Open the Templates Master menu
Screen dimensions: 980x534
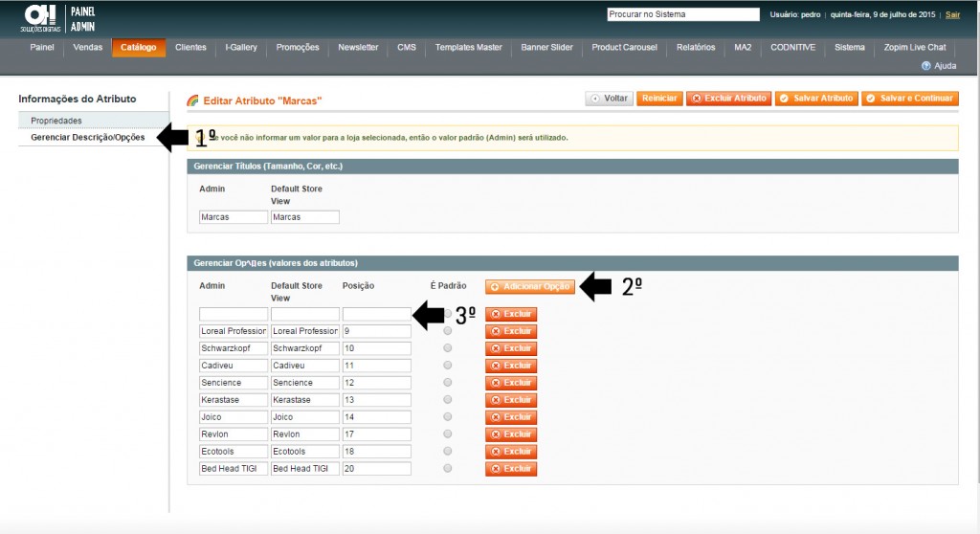(469, 48)
